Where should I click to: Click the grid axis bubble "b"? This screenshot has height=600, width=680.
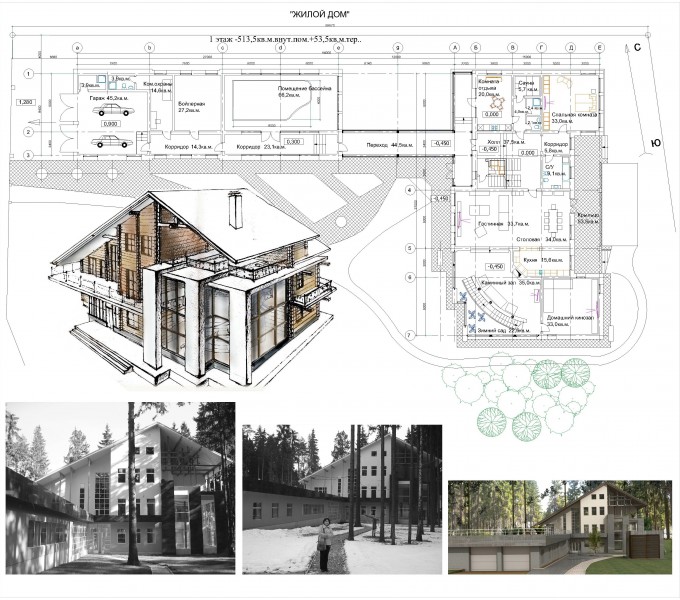(x=150, y=48)
